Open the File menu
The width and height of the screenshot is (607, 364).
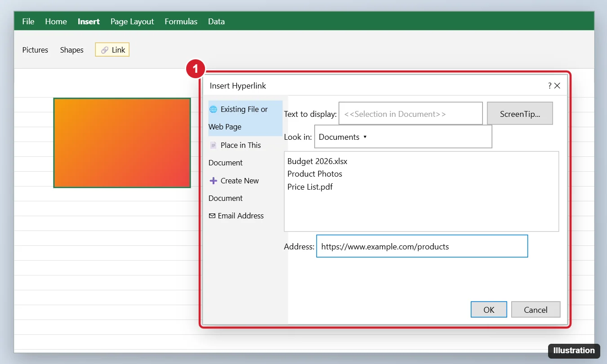[x=28, y=22]
